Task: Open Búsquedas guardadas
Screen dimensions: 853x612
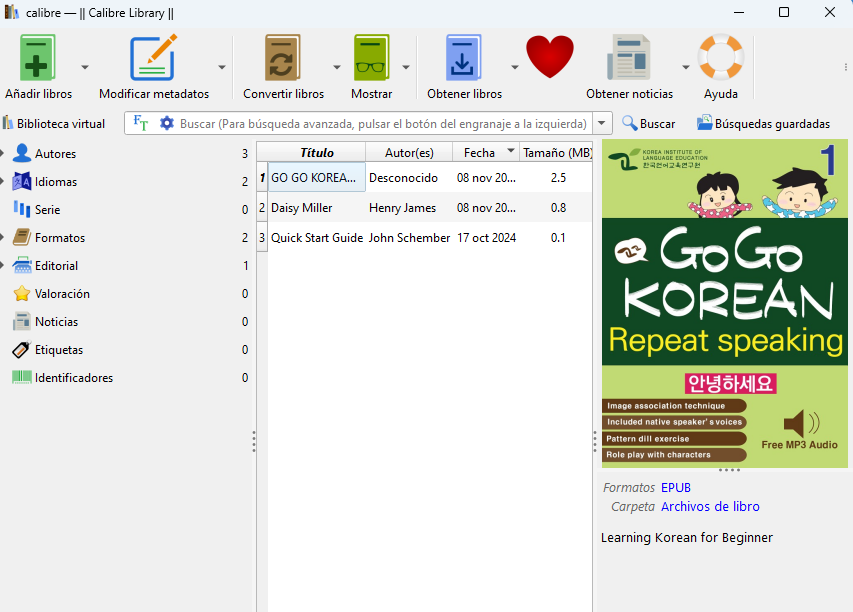Action: [764, 123]
